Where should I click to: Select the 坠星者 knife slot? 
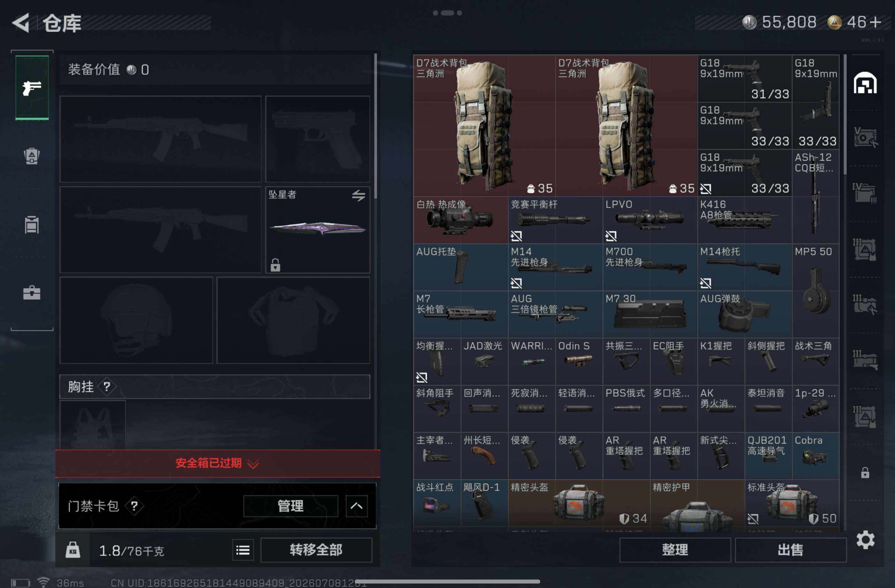point(317,230)
